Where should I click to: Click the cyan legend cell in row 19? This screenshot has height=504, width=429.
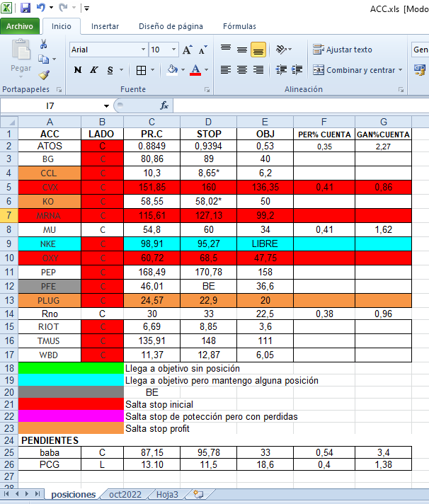click(x=71, y=380)
